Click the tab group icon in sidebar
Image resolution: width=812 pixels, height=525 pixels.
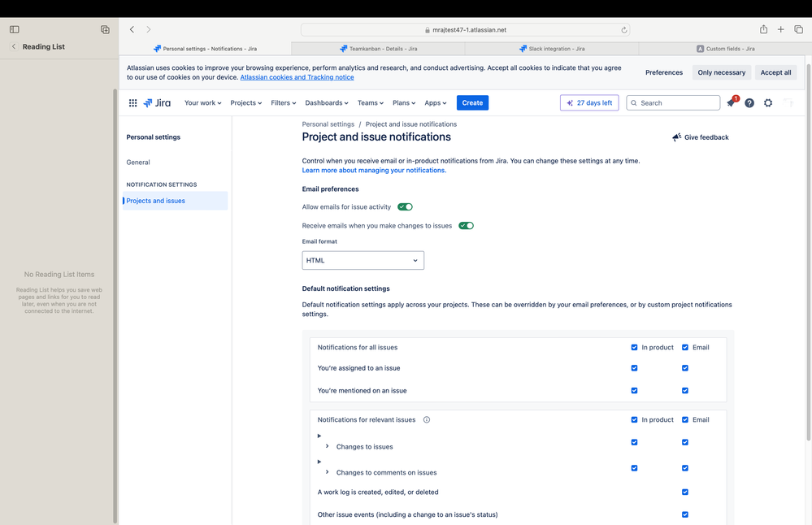point(105,29)
